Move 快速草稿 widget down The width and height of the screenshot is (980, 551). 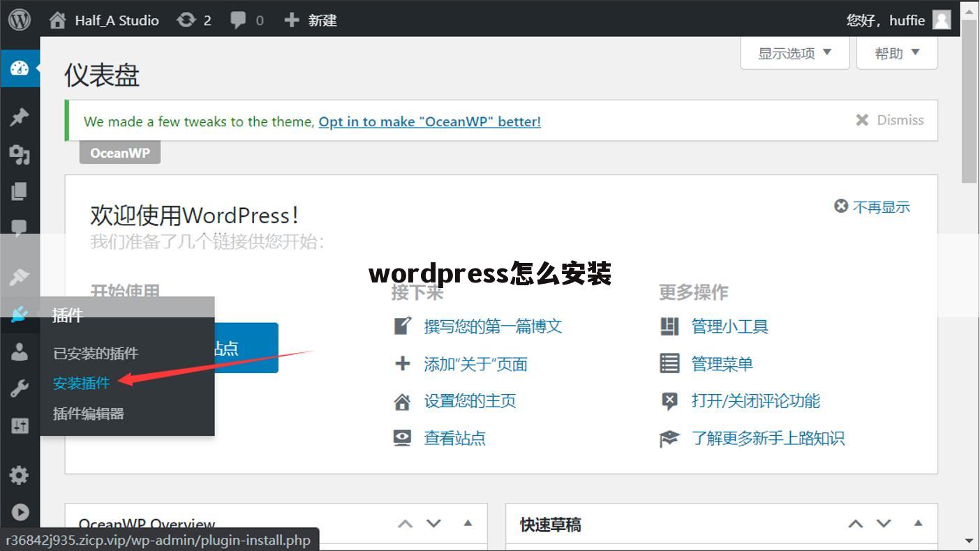[884, 524]
